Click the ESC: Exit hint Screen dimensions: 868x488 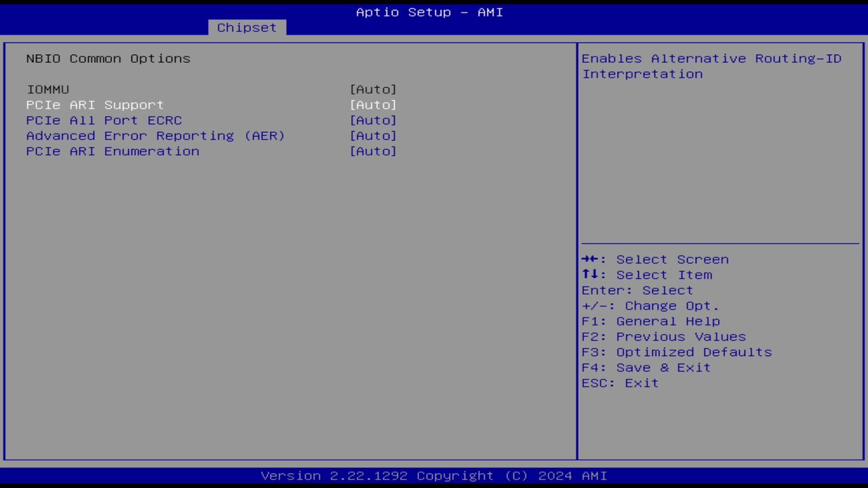coord(620,384)
